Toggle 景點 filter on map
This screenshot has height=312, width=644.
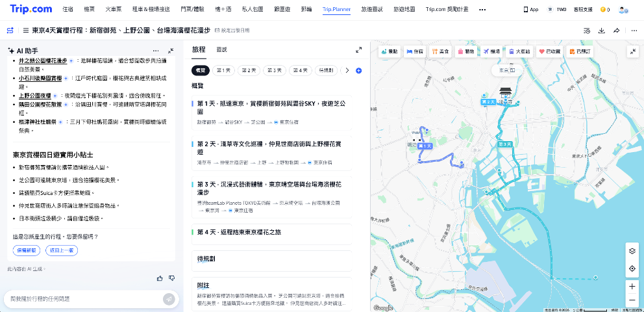390,51
